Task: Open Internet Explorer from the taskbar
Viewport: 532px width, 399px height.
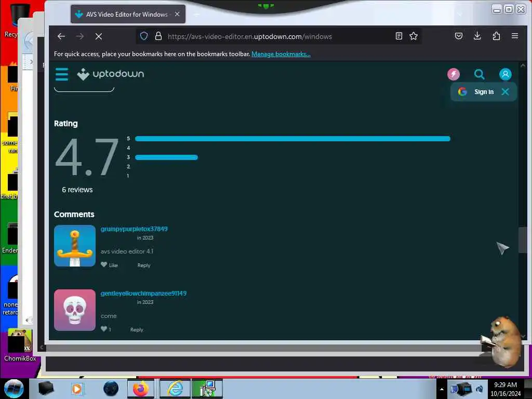Action: point(175,389)
